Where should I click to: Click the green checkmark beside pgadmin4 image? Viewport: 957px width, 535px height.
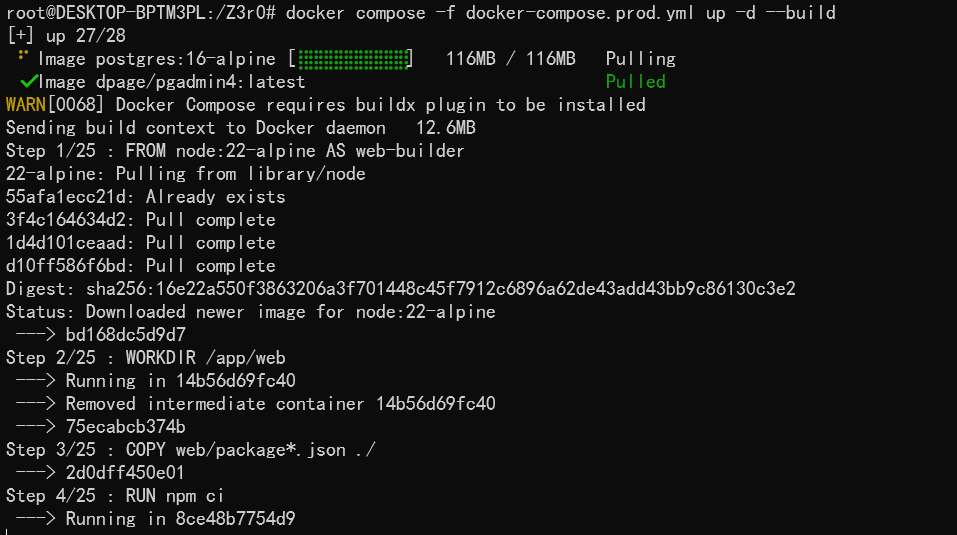pyautogui.click(x=28, y=81)
